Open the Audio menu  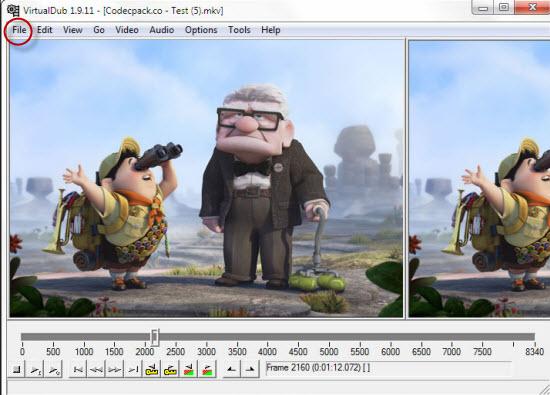point(161,30)
